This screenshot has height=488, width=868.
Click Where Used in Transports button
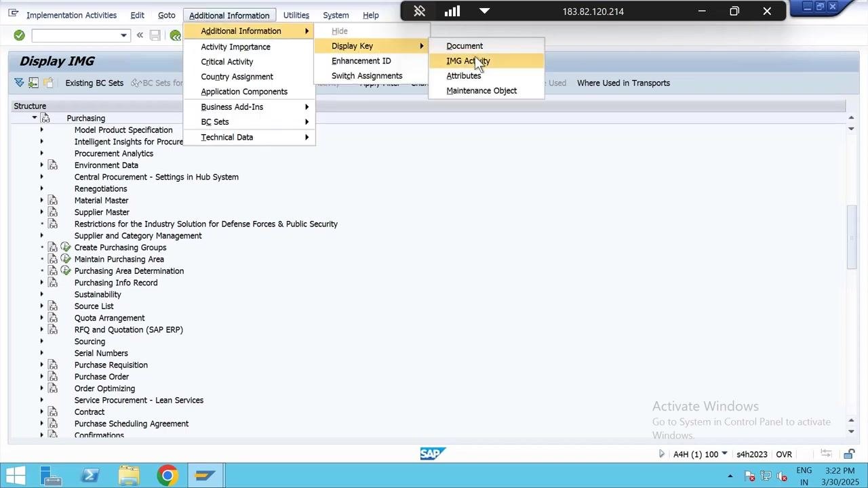click(x=623, y=83)
